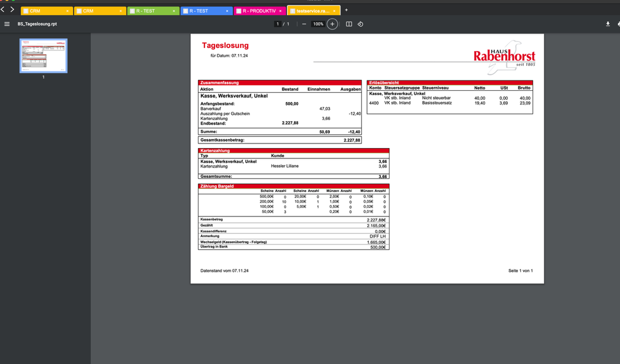Close the green R - TEST tab

173,10
